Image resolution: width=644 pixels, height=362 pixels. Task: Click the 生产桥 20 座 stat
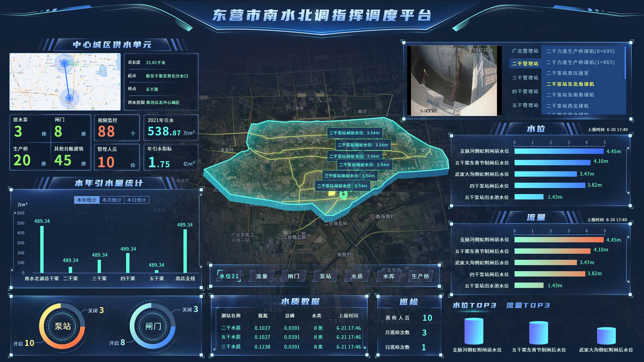(x=30, y=157)
